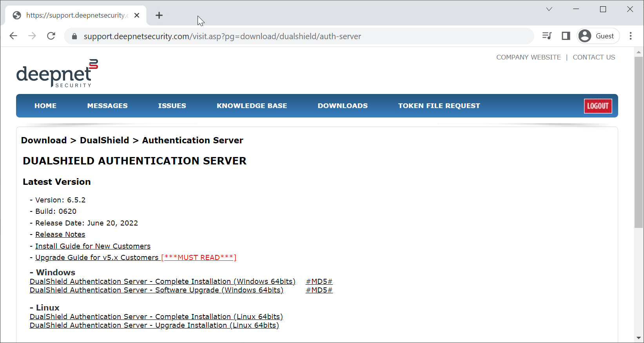Screen dimensions: 644x343
Task: Select Token File Request menu item
Action: (439, 106)
